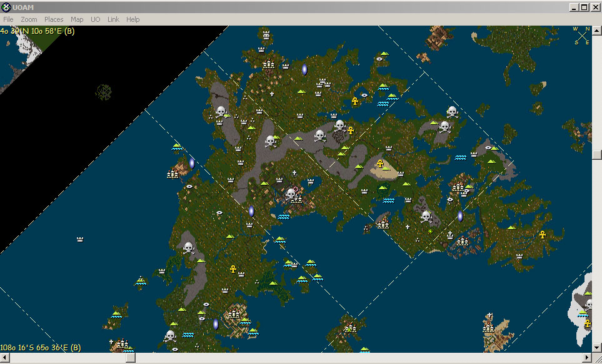Click the blue waves water marker near the west coast

pyautogui.click(x=177, y=147)
